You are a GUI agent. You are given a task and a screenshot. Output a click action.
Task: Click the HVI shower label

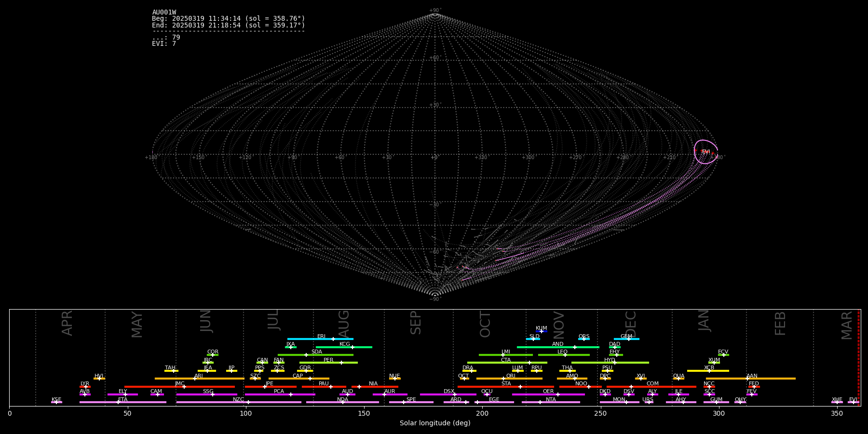click(99, 376)
